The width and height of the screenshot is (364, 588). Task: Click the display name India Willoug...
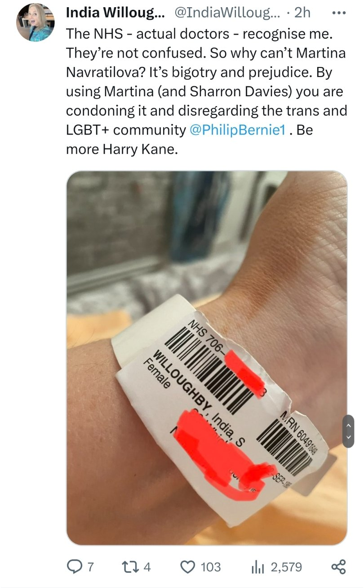point(115,13)
